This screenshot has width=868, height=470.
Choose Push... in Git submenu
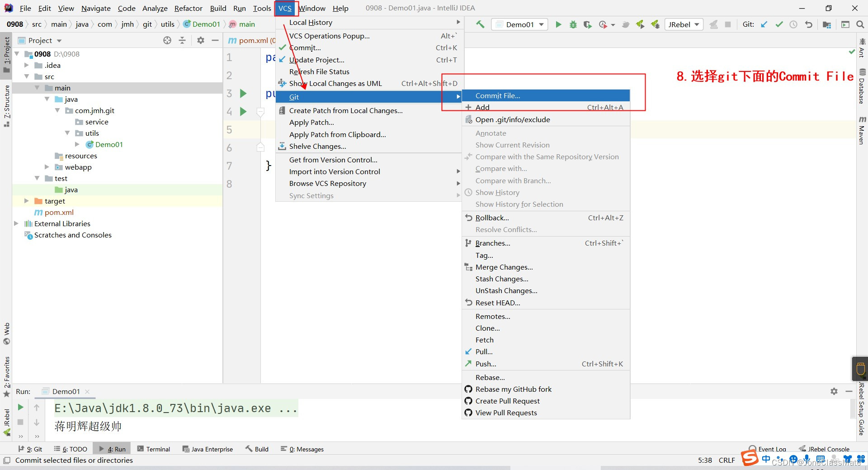pyautogui.click(x=546, y=364)
